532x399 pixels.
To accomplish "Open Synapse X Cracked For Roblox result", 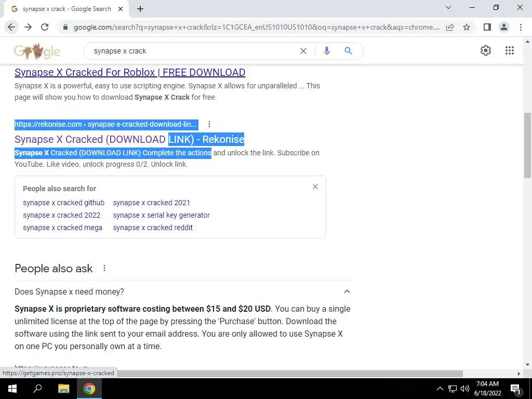I will coord(130,72).
